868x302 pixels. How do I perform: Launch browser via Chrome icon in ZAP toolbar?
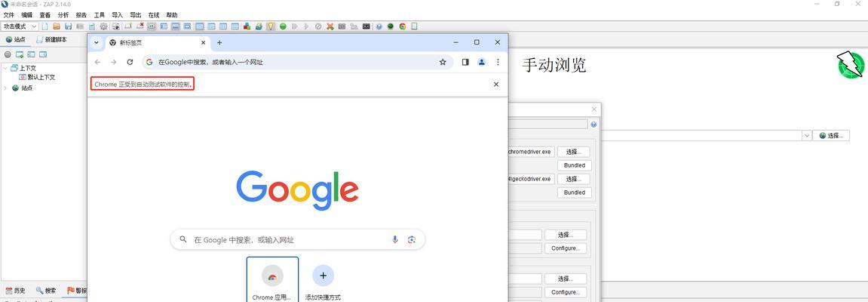pyautogui.click(x=403, y=26)
